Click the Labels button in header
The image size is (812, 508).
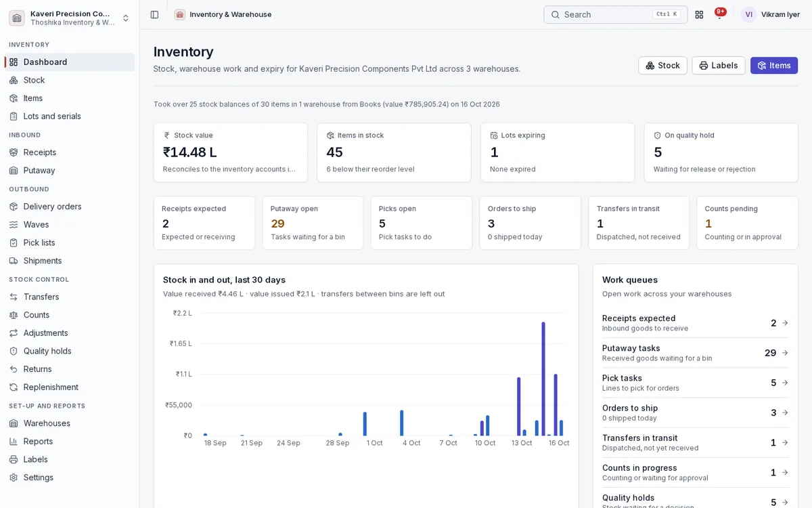(718, 66)
